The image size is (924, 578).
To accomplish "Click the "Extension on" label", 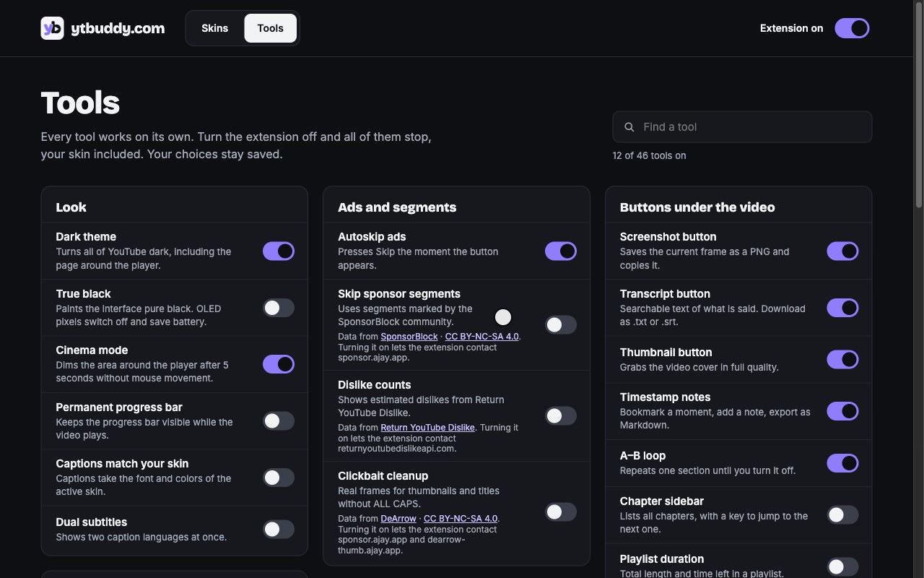I will pos(791,28).
